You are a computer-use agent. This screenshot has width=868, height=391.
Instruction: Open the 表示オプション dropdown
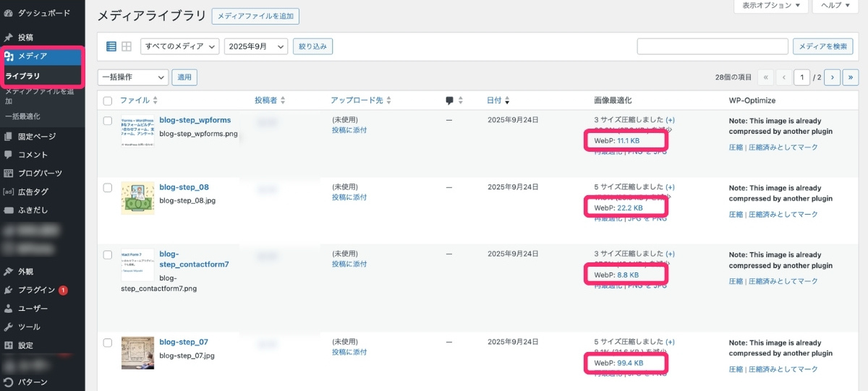[x=771, y=6]
